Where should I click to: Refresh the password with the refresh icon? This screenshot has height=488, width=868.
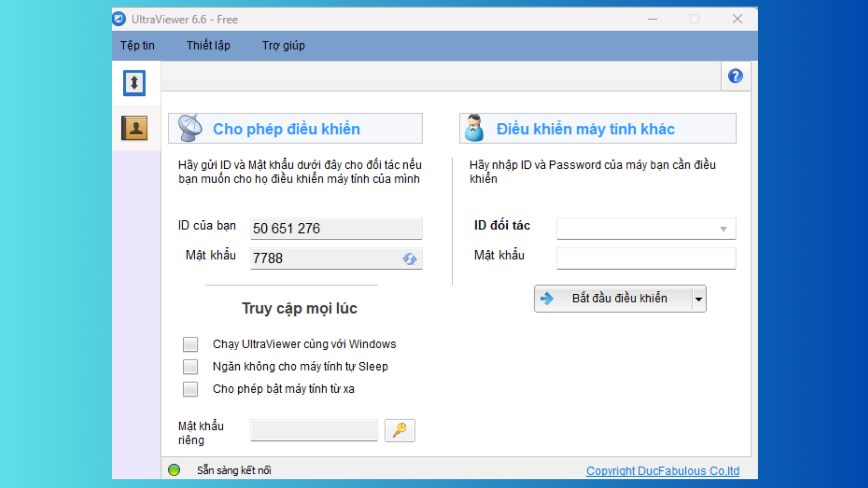[410, 258]
